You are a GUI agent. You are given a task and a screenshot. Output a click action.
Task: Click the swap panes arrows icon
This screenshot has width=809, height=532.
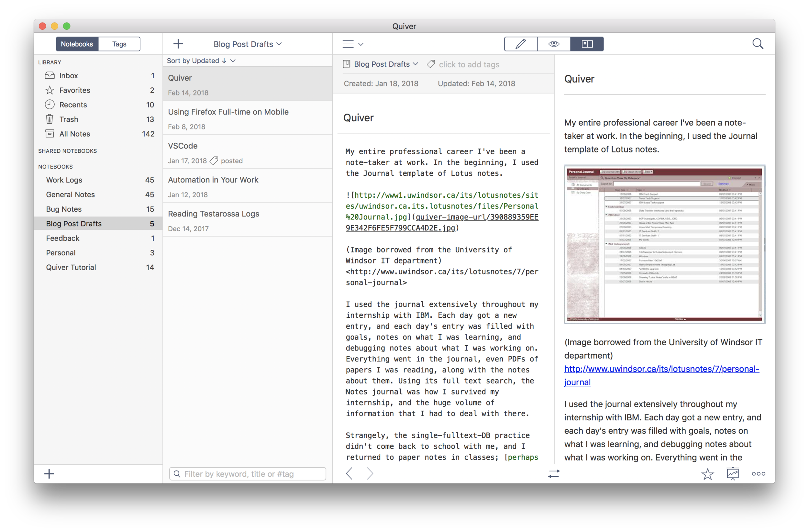(x=553, y=473)
